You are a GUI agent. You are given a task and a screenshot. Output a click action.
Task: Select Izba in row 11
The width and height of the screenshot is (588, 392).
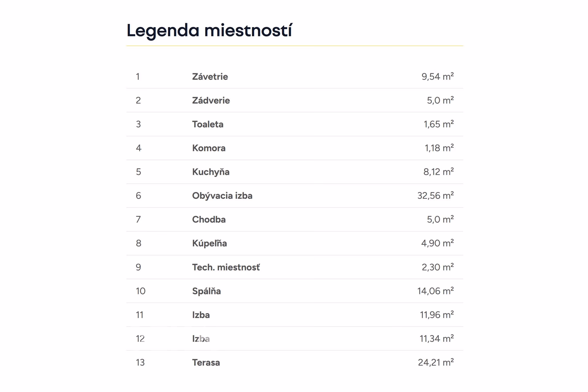[201, 315]
